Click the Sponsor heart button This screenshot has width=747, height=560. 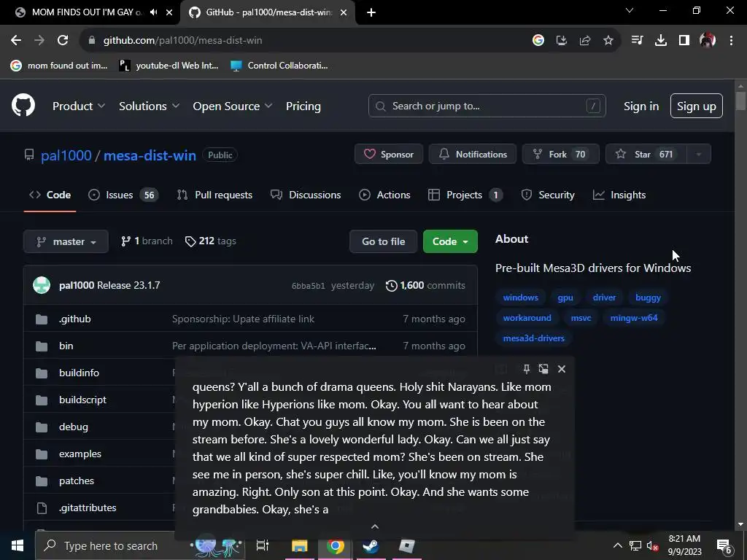tap(389, 154)
